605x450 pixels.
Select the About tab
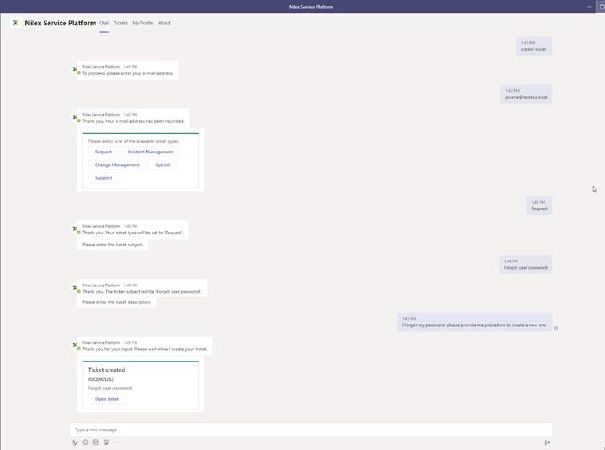point(165,22)
